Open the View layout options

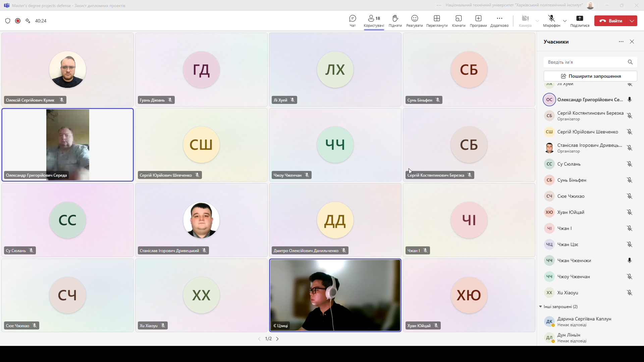(x=437, y=21)
